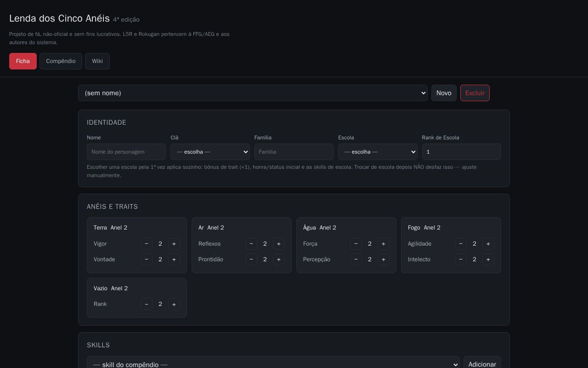588x368 pixels.
Task: Increase Força trait value
Action: 384,244
